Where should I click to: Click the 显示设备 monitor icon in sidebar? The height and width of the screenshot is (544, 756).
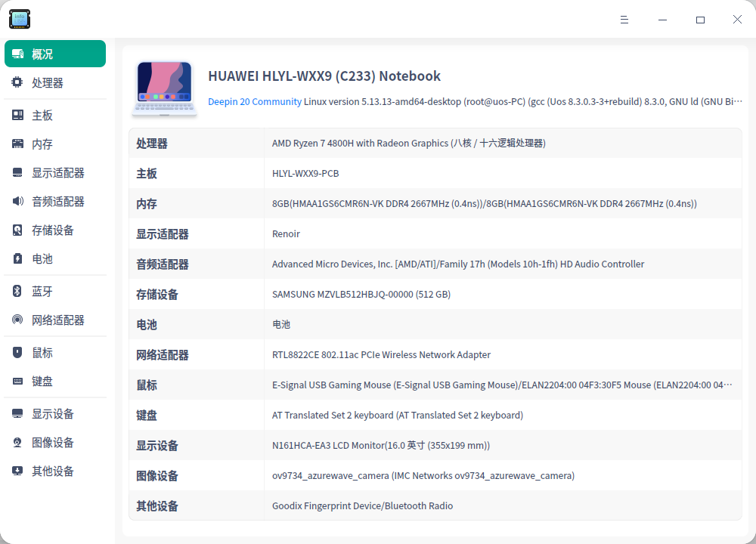point(17,413)
